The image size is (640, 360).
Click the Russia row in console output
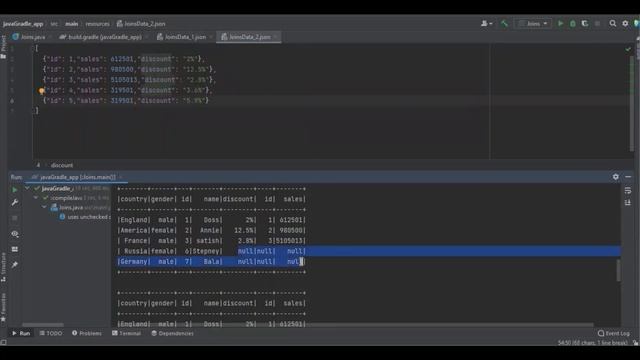click(x=211, y=251)
